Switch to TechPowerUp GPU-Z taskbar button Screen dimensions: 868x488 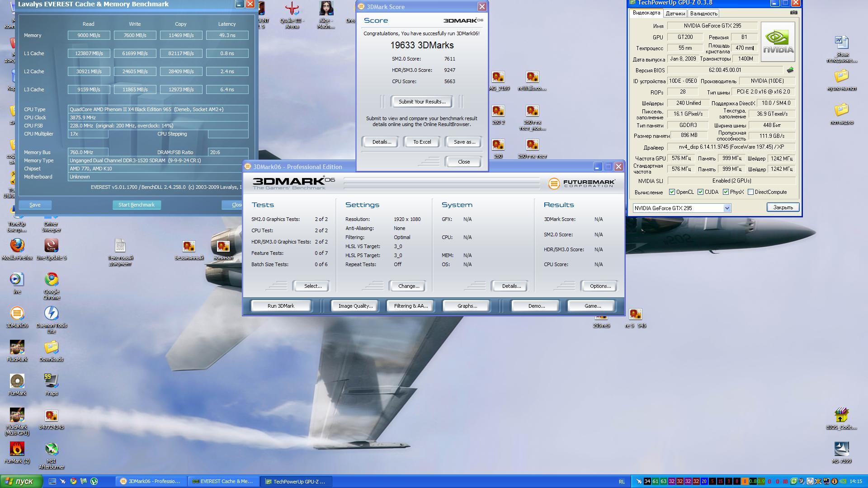[x=296, y=481]
